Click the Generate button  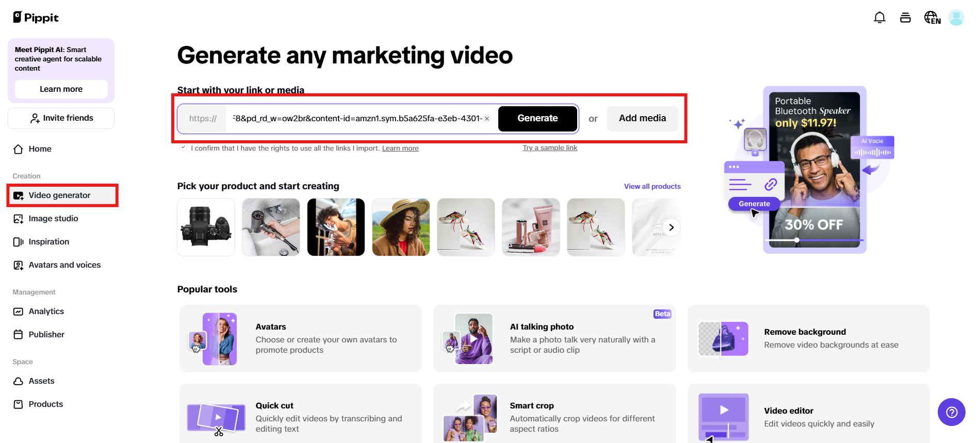pos(537,119)
